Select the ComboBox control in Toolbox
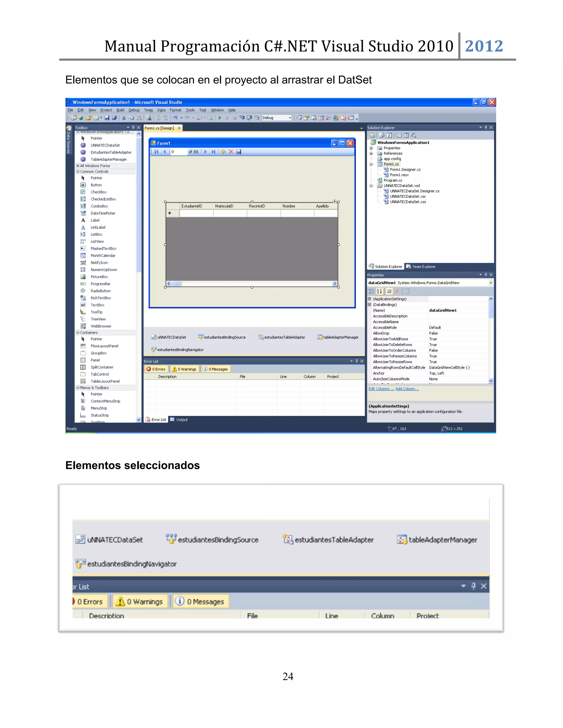This screenshot has width=563, height=728. click(x=100, y=206)
